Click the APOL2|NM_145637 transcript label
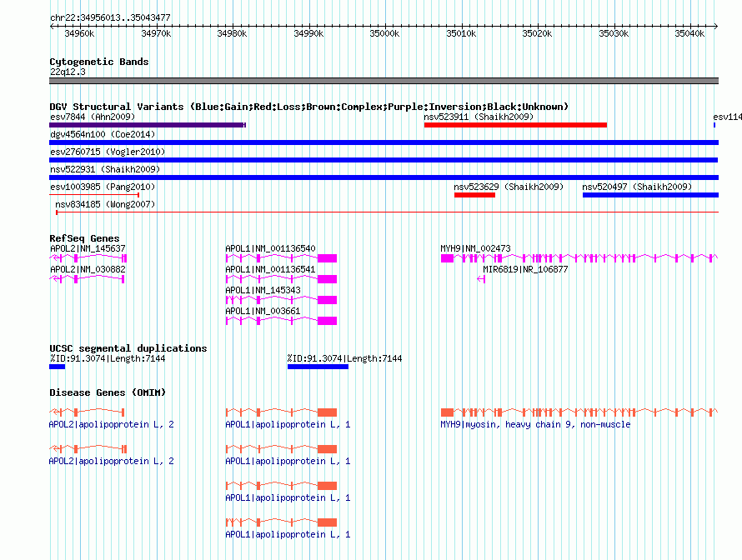Viewport: 742px width, 560px height. [88, 248]
